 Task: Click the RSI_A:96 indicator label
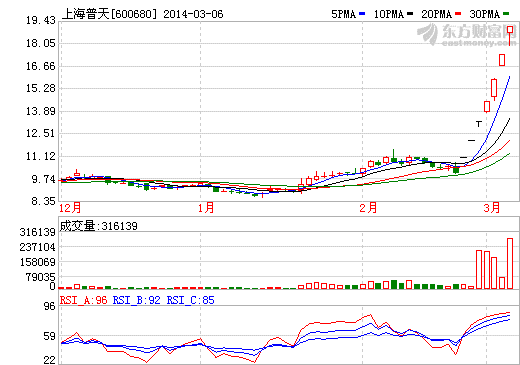tap(84, 300)
